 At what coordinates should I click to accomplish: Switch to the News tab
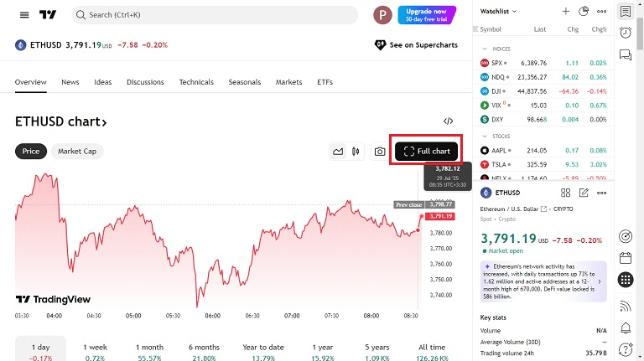(70, 82)
